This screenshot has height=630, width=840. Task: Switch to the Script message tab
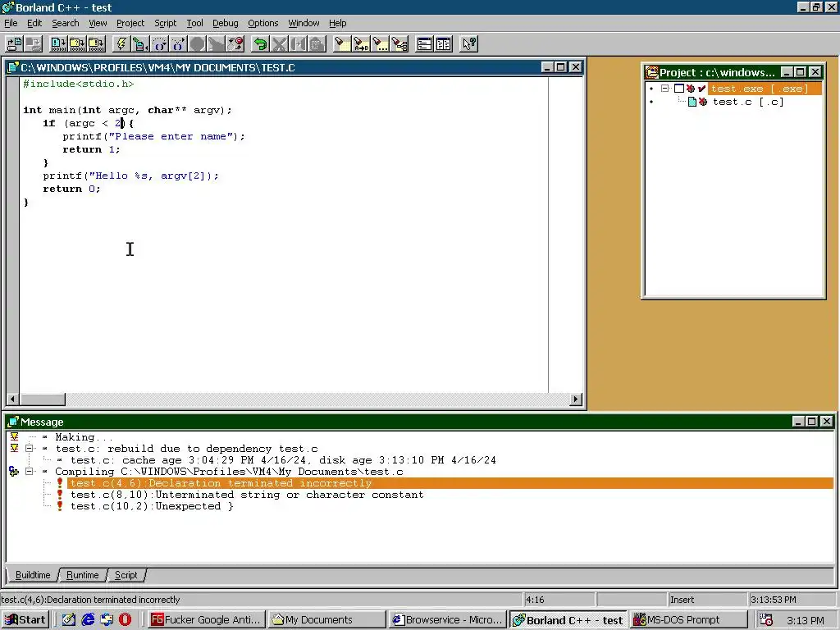coord(126,575)
